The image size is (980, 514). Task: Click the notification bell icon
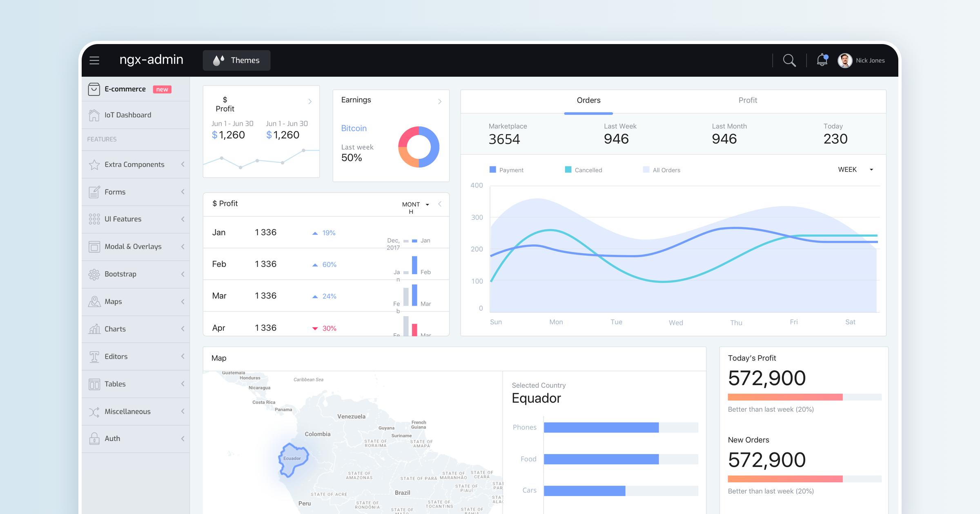822,60
